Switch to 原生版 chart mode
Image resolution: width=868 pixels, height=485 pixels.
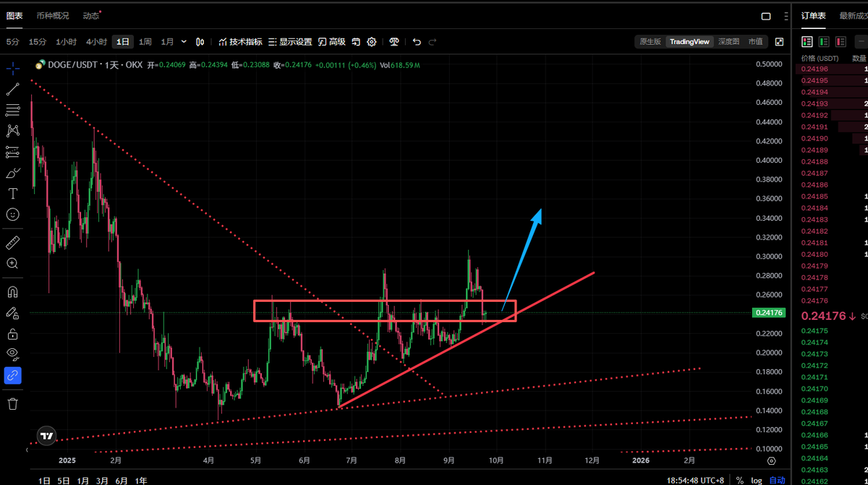pos(650,42)
